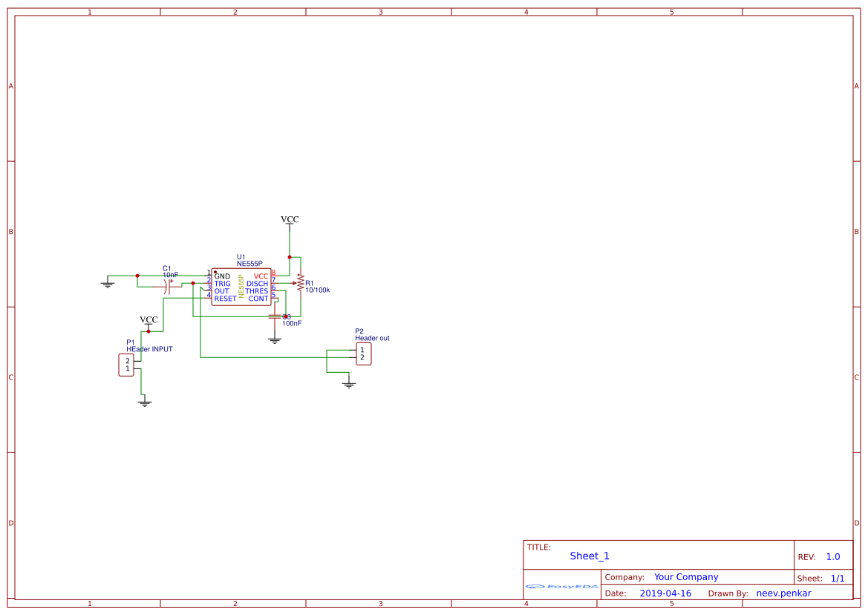The image size is (868, 615).
Task: Click the 100nF capacitor symbol near pin 5
Action: click(275, 316)
